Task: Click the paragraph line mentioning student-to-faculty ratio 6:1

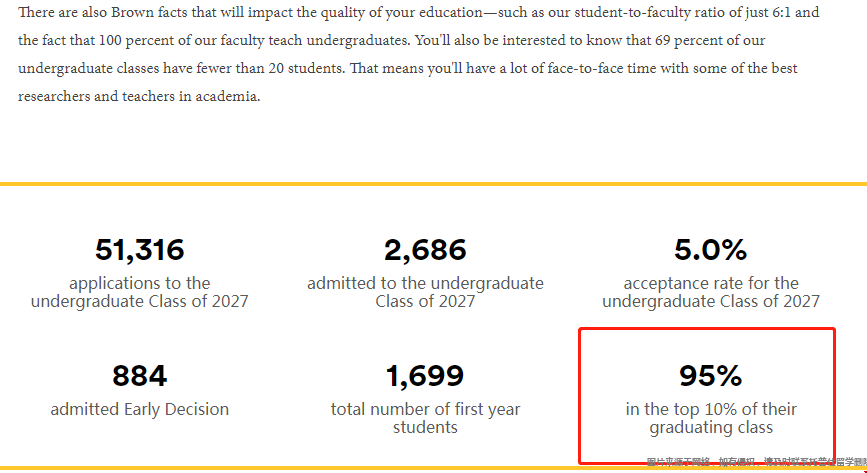Action: coord(419,12)
